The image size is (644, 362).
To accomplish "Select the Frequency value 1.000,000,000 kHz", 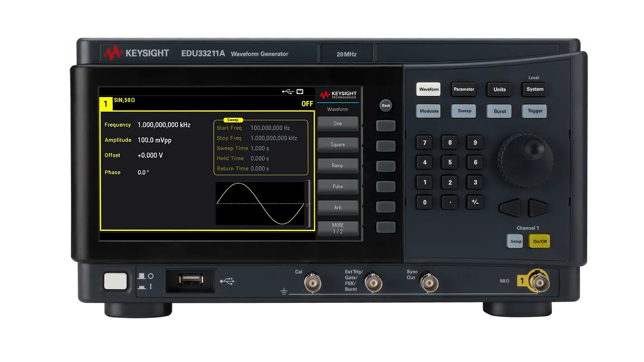I will click(164, 125).
